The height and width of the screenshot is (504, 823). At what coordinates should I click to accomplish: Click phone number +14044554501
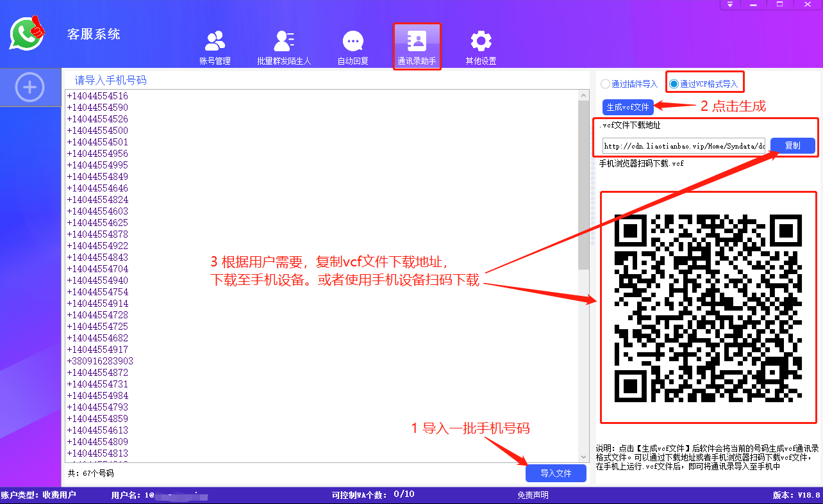(97, 142)
